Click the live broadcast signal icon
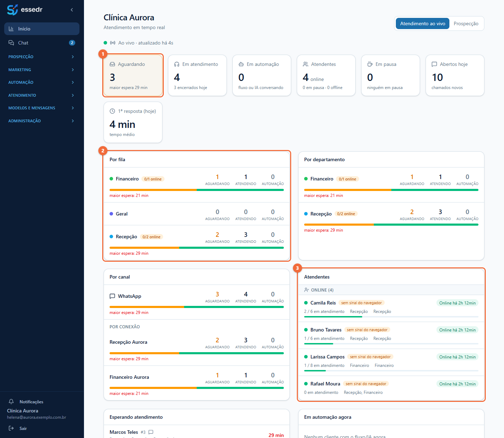 (x=113, y=43)
